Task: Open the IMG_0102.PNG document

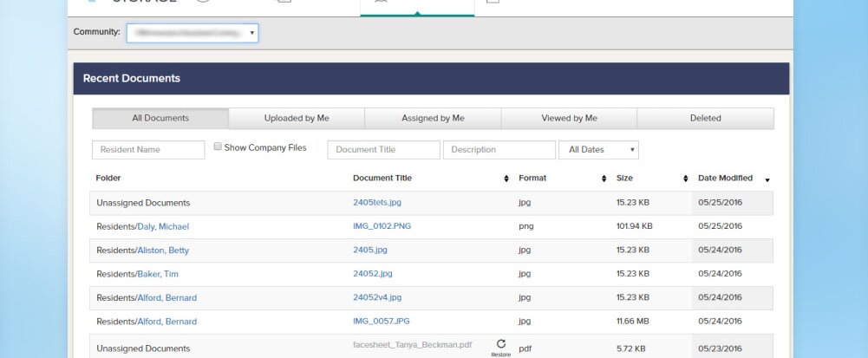Action: point(382,226)
